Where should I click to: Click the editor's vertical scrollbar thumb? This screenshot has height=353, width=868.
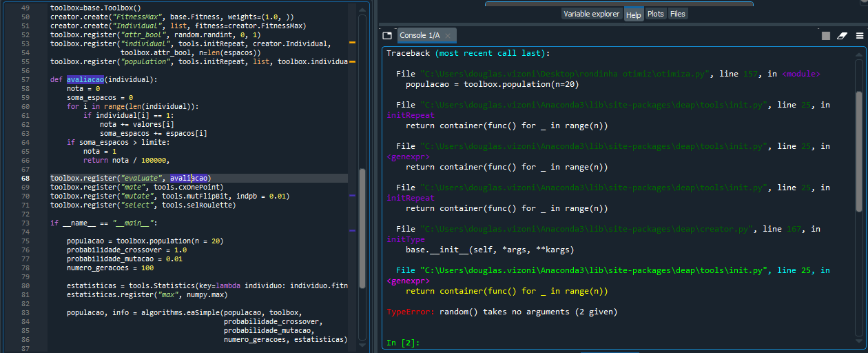pyautogui.click(x=363, y=228)
